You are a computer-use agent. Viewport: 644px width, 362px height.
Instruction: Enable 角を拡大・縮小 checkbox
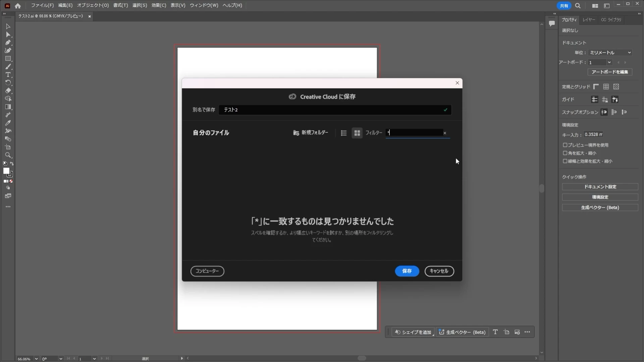(x=565, y=153)
